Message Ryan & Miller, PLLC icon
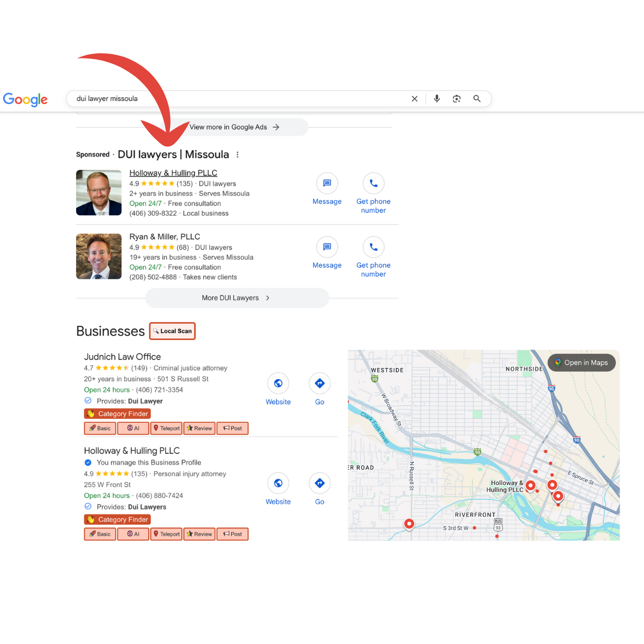The height and width of the screenshot is (644, 644). click(327, 247)
